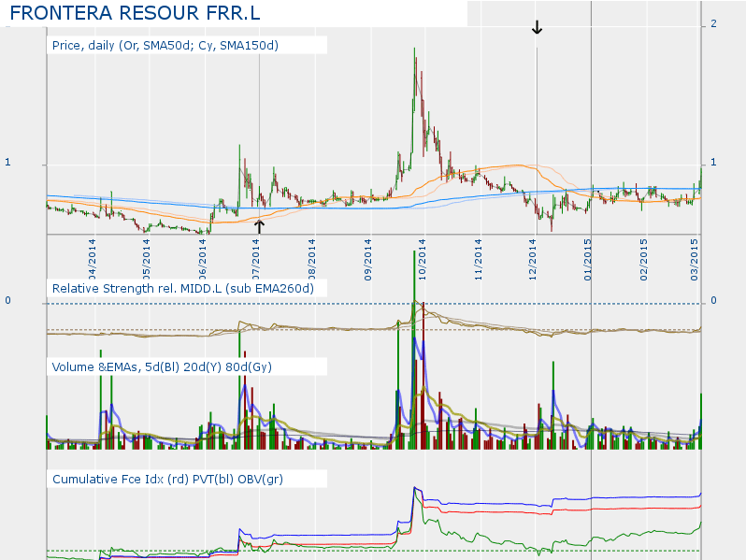
Task: Click the 01/2015 date axis label
Action: click(x=588, y=260)
